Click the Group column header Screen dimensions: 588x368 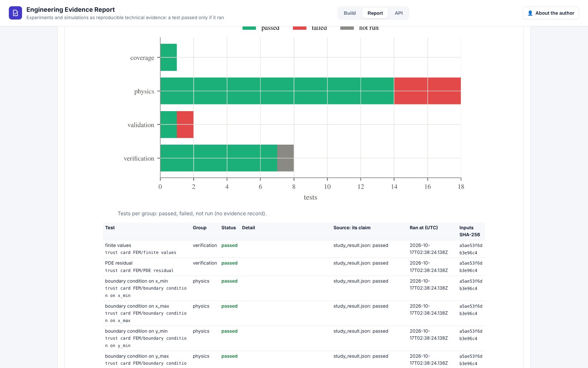click(200, 228)
